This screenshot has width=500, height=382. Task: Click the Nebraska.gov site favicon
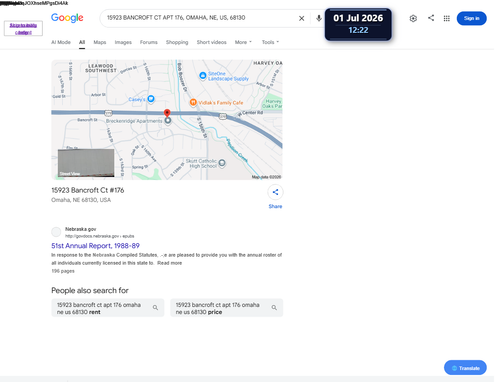click(x=56, y=232)
